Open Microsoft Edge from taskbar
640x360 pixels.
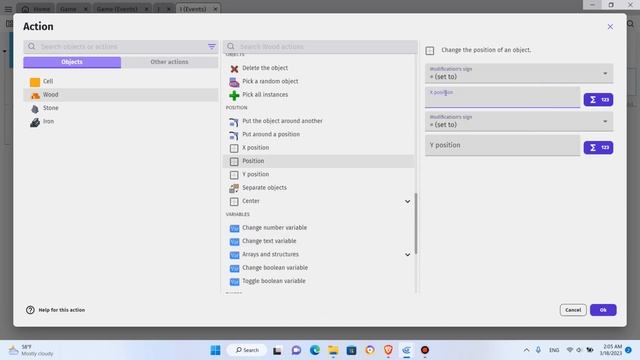click(x=315, y=350)
